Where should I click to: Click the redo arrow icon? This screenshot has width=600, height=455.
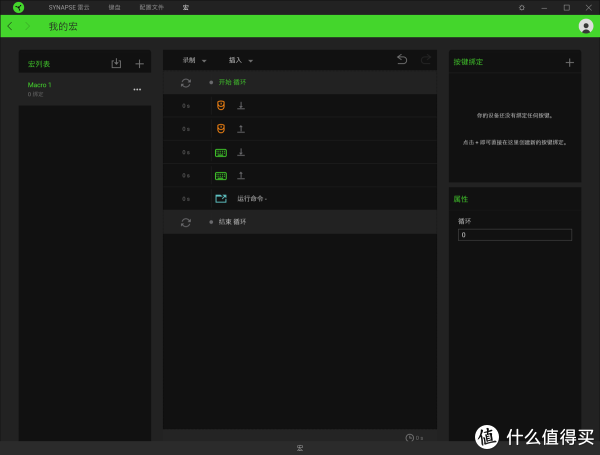[x=426, y=60]
